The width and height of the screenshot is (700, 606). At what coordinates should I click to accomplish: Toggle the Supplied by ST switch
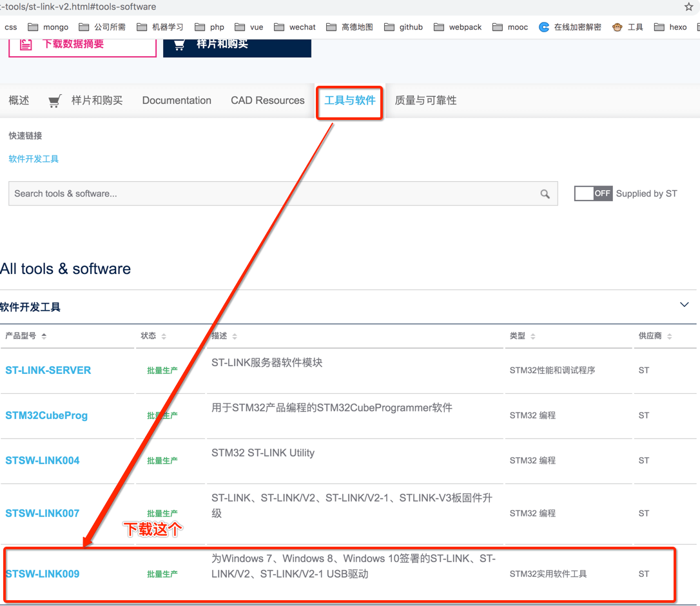pyautogui.click(x=593, y=193)
